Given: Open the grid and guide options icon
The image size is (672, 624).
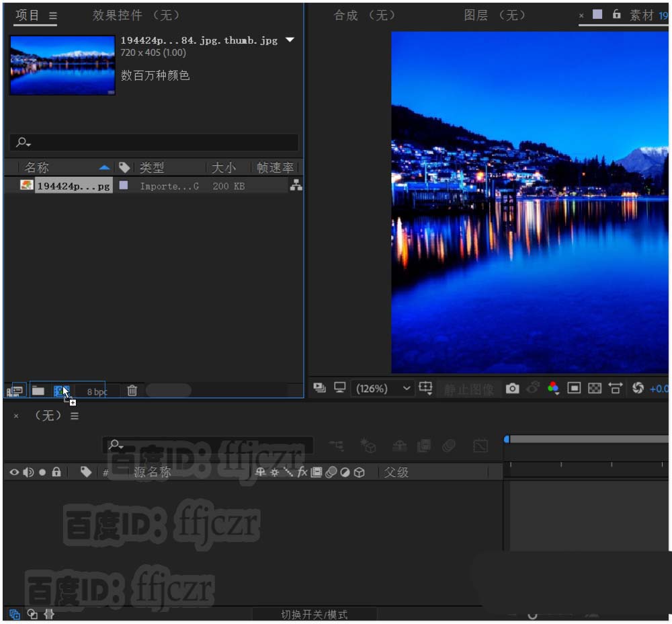Looking at the screenshot, I should (x=425, y=388).
